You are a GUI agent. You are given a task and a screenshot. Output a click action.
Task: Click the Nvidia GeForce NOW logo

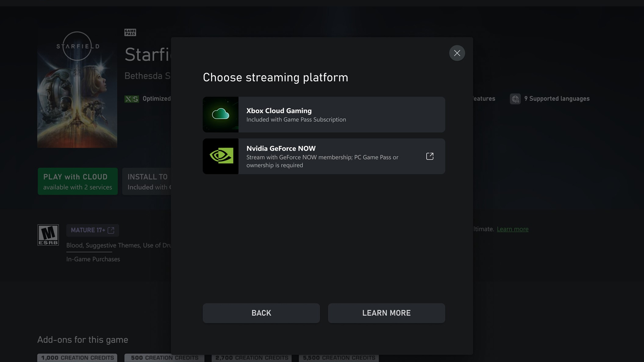pyautogui.click(x=220, y=156)
